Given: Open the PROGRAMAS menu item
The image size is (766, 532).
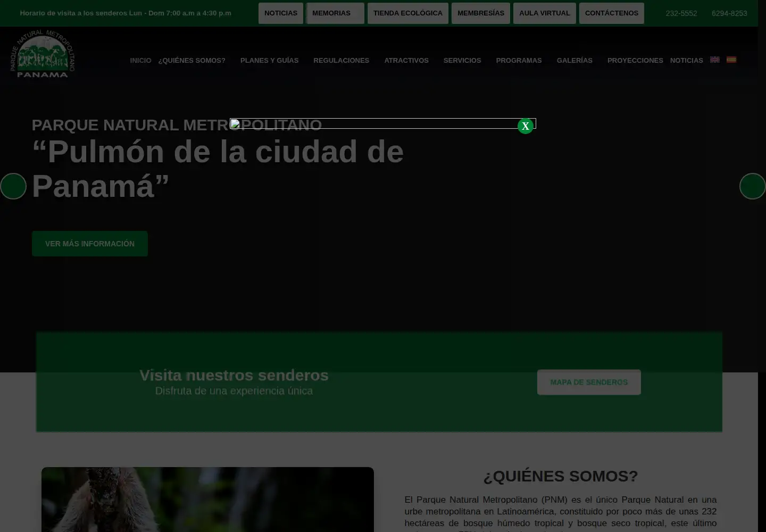Looking at the screenshot, I should coord(519,61).
